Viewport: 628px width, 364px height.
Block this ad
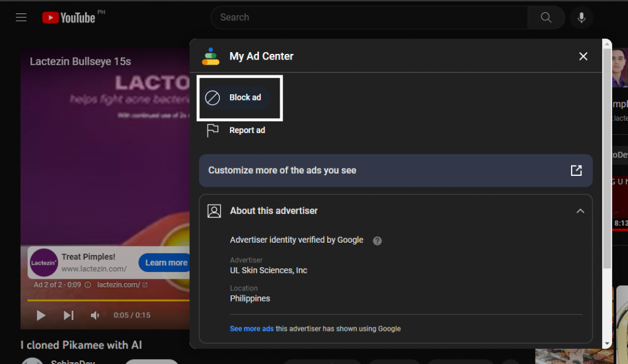tap(236, 97)
